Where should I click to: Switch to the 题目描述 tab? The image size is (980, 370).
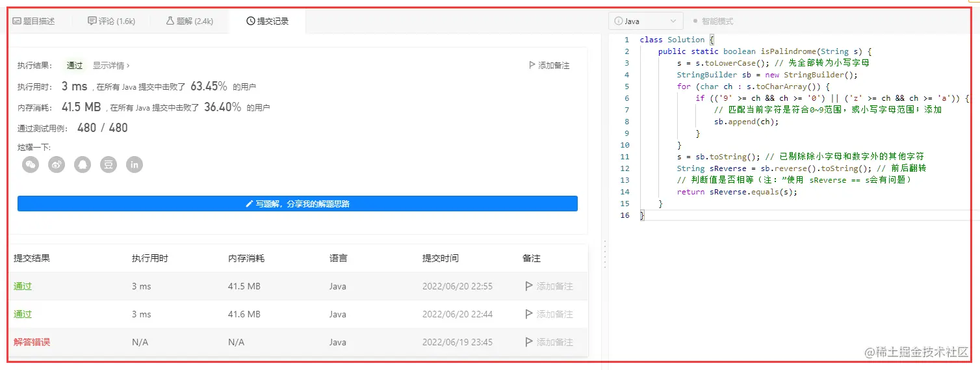click(34, 21)
